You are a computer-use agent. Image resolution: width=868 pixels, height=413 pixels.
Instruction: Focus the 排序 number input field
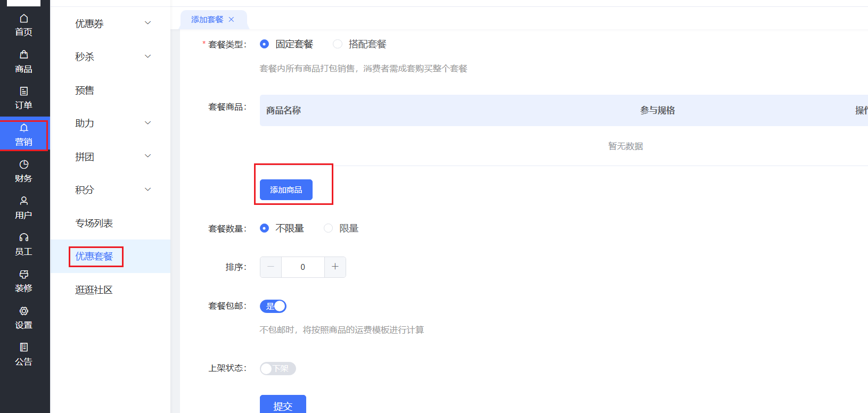tap(303, 267)
